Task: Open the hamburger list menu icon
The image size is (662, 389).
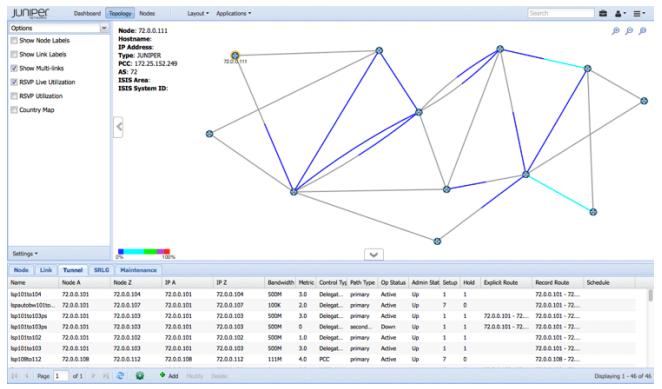Action: pyautogui.click(x=639, y=14)
